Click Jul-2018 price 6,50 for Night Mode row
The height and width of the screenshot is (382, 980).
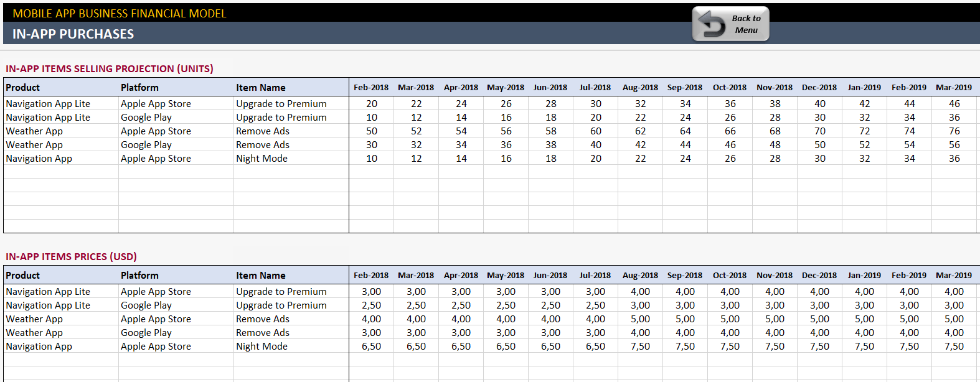[x=596, y=347]
